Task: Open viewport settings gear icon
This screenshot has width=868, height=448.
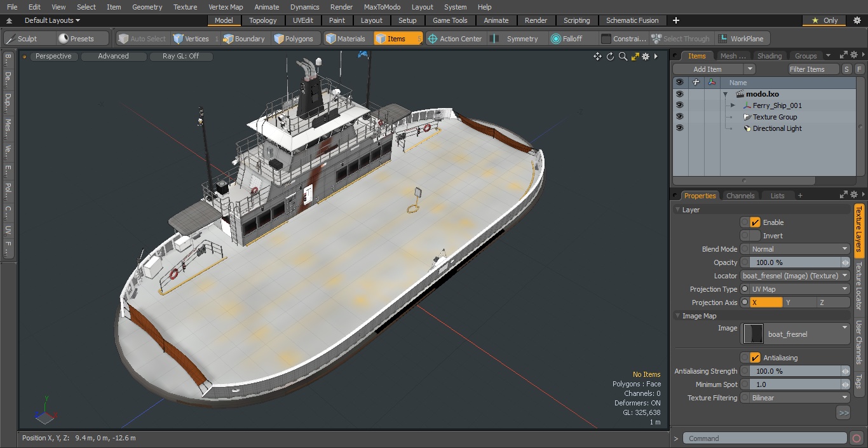Action: pyautogui.click(x=646, y=57)
